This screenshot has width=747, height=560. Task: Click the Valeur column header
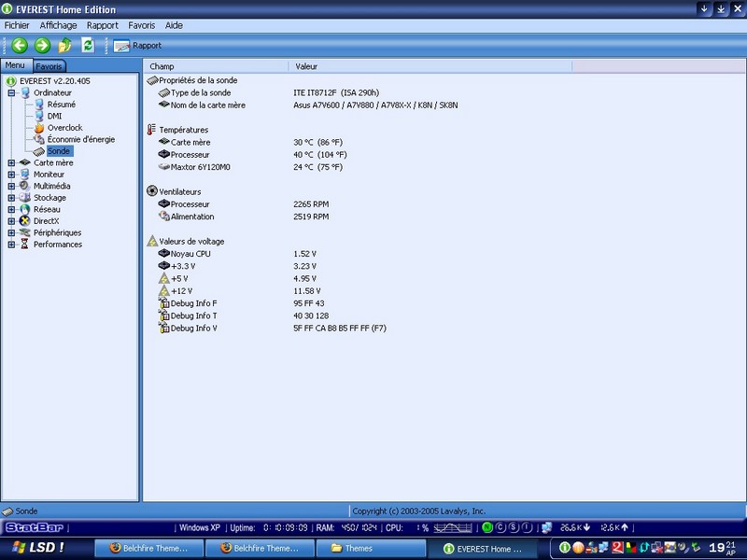click(306, 66)
